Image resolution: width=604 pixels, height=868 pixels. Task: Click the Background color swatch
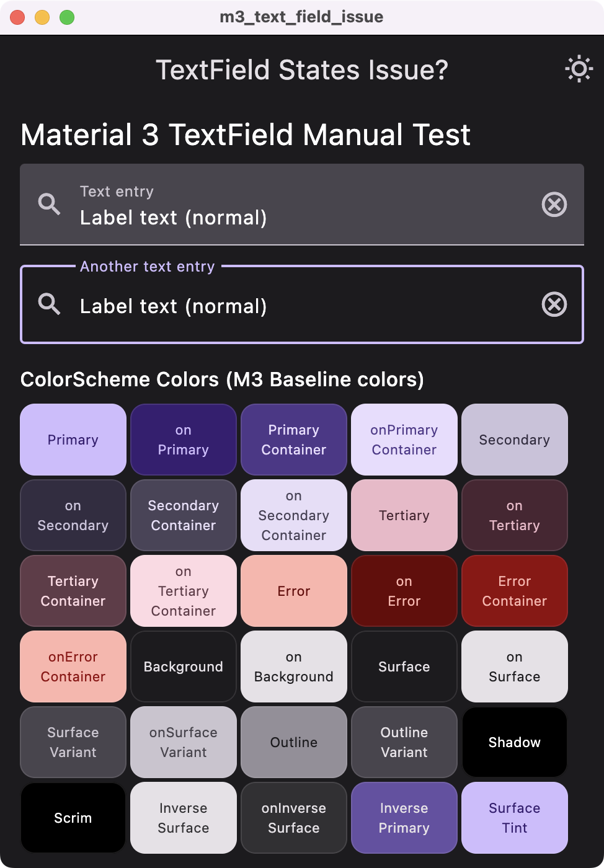183,666
